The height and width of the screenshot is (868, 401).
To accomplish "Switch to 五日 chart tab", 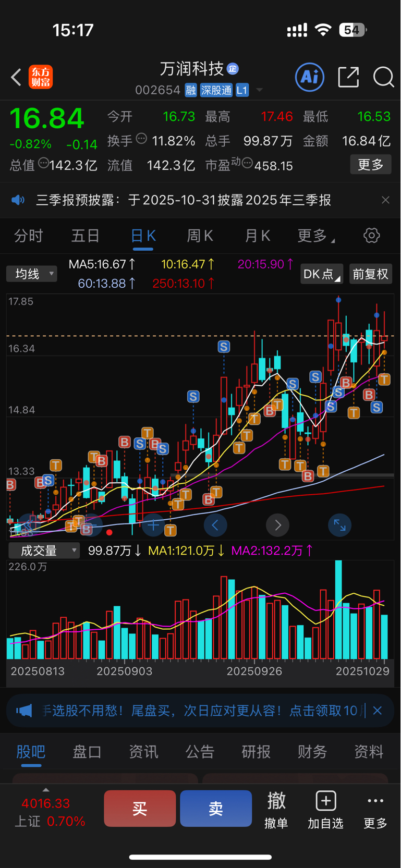I will [x=86, y=236].
